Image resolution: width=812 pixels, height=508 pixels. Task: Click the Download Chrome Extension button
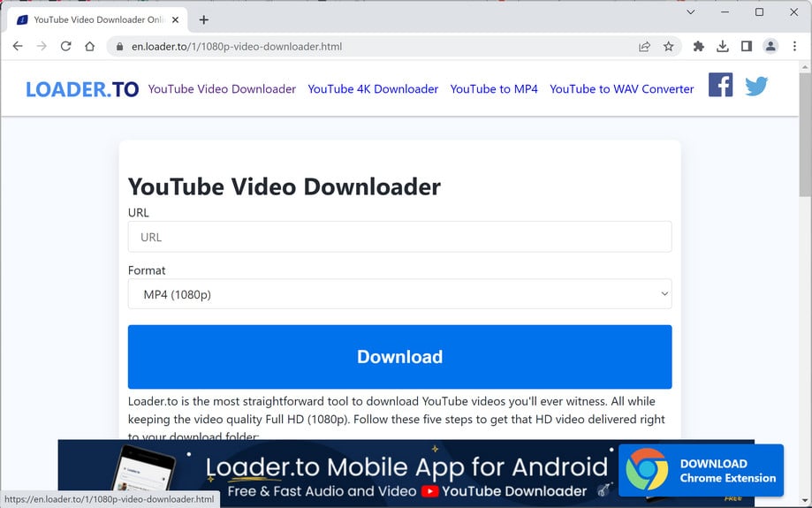(x=702, y=470)
